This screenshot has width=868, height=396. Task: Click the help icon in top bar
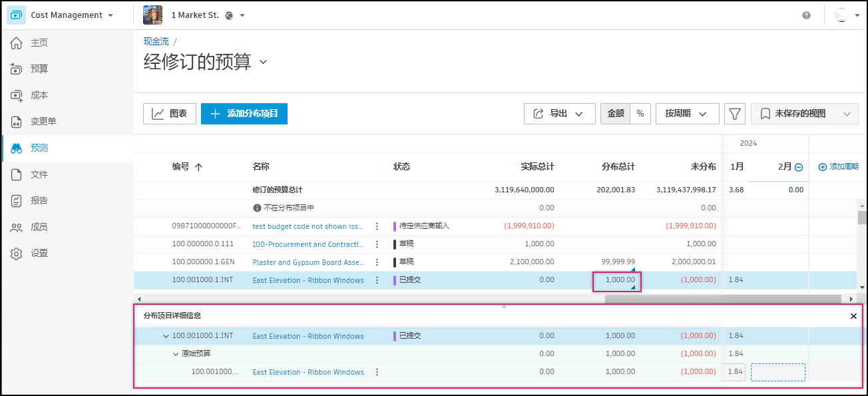click(x=805, y=15)
